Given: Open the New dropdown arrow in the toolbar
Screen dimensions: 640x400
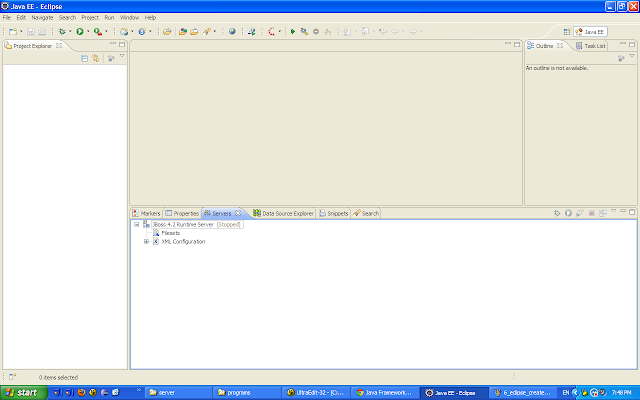Looking at the screenshot, I should [21, 31].
